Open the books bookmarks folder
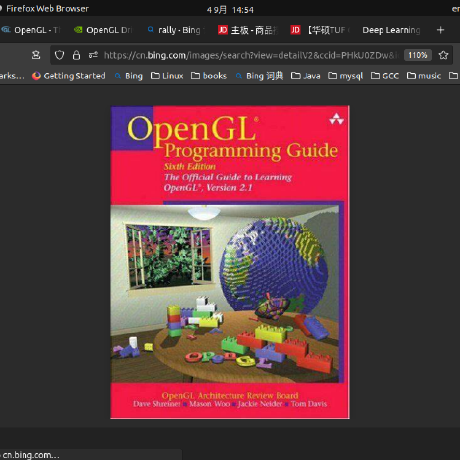 point(209,76)
